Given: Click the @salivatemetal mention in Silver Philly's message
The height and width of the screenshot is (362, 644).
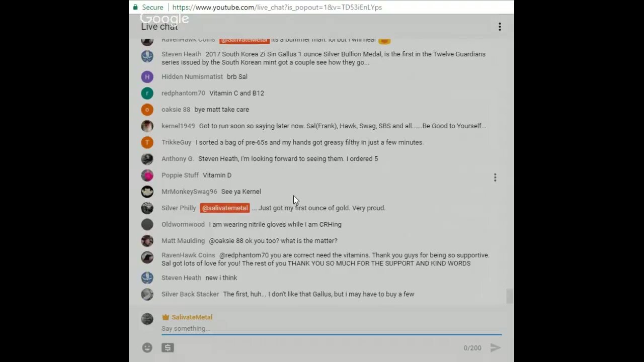Looking at the screenshot, I should tap(225, 208).
